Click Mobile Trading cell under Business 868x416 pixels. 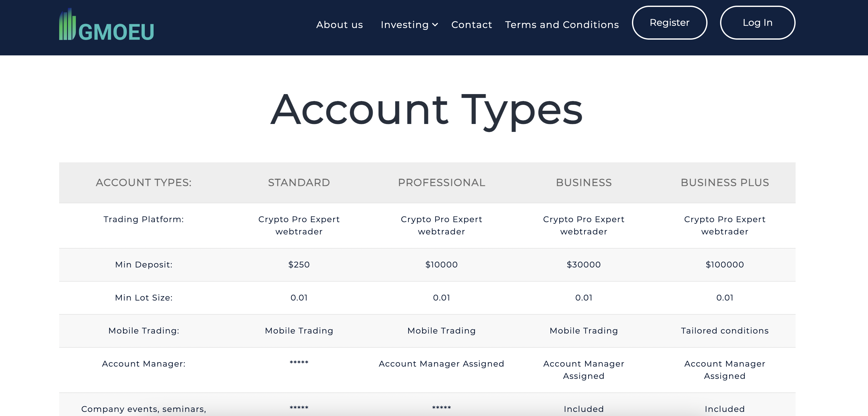pyautogui.click(x=583, y=330)
